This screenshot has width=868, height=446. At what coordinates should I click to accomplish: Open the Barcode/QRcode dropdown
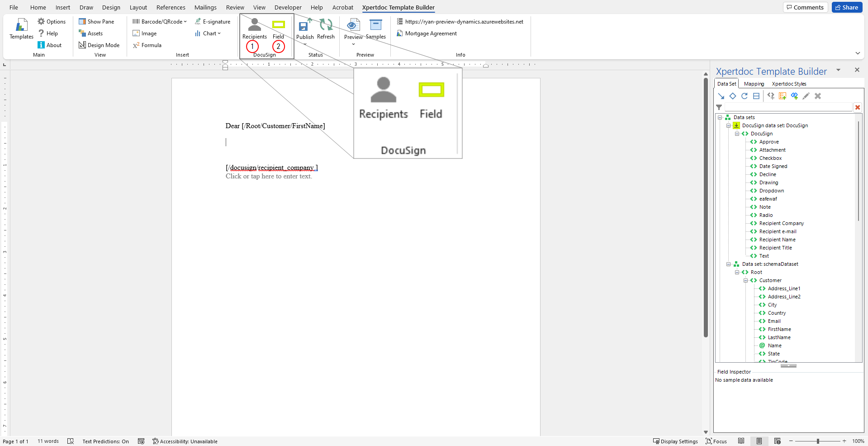pyautogui.click(x=159, y=21)
